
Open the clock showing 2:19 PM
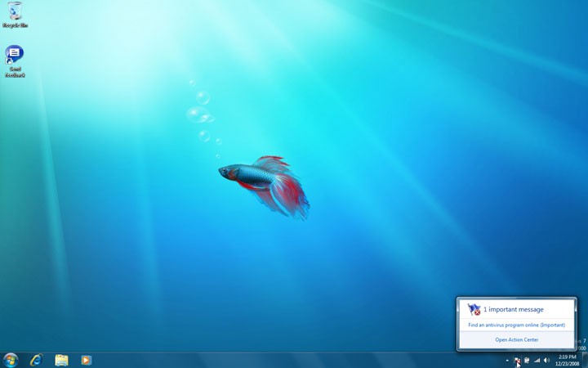coord(567,361)
